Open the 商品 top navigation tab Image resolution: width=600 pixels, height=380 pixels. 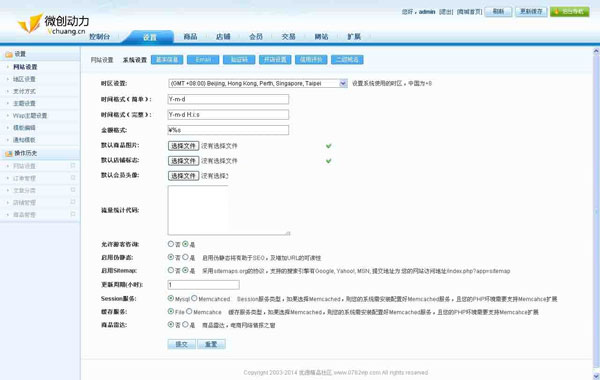(190, 37)
